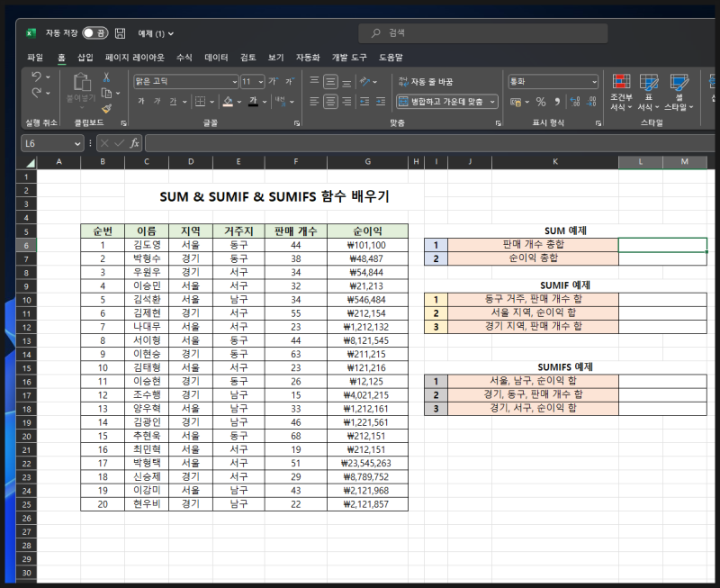Select the Format Painter brush icon

point(106,108)
